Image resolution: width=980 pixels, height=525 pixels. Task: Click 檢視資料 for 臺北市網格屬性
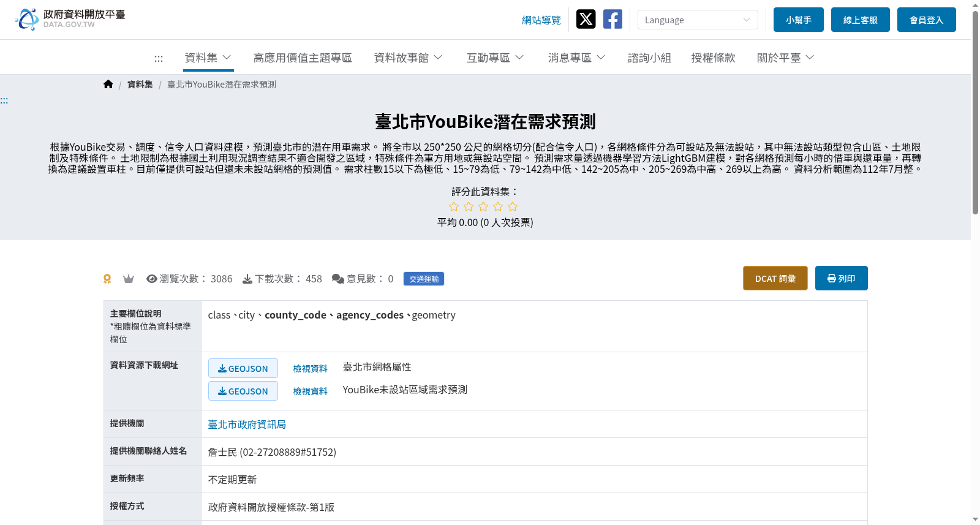point(311,368)
